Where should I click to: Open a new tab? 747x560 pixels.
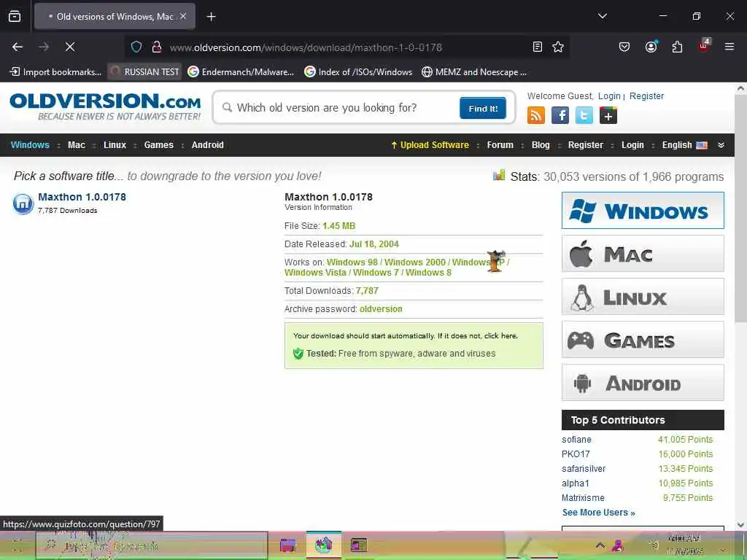coord(211,17)
